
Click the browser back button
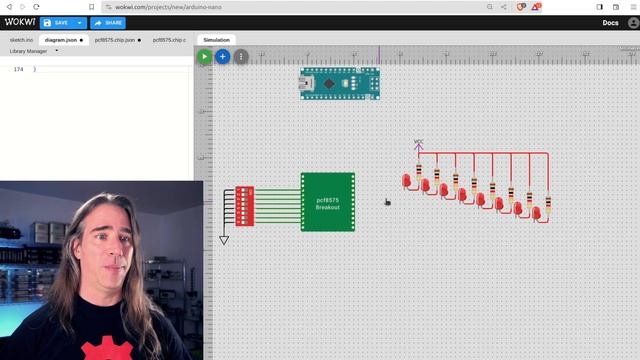9,7
